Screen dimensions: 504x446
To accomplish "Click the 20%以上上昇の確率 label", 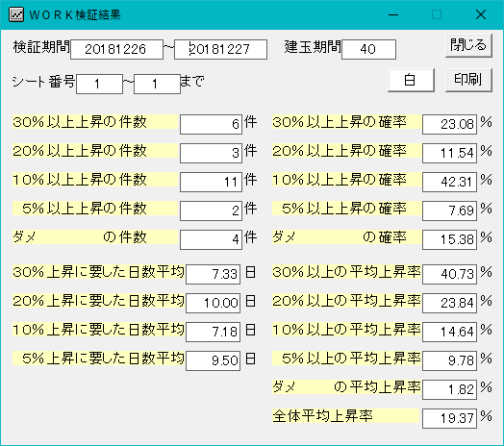I will click(346, 151).
